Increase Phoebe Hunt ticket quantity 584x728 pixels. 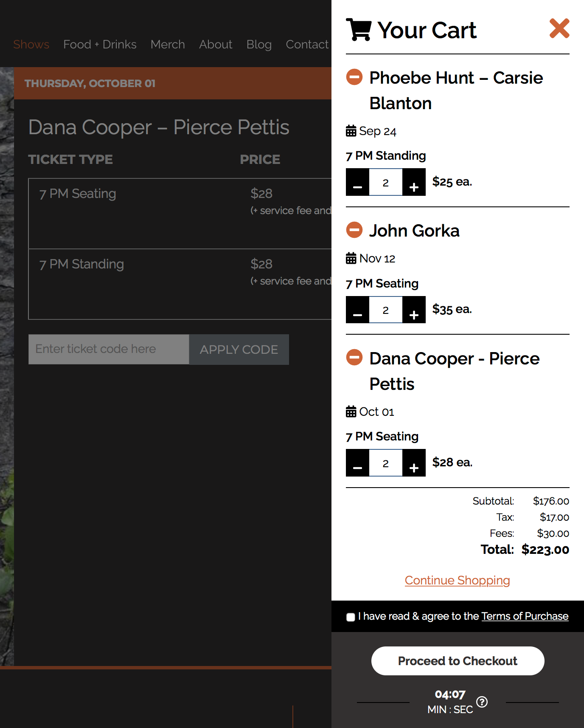pos(414,182)
